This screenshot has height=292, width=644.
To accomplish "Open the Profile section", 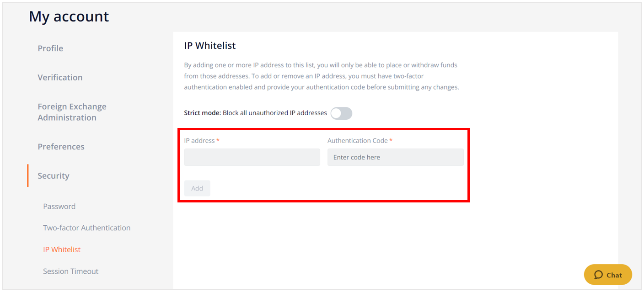I will (50, 48).
